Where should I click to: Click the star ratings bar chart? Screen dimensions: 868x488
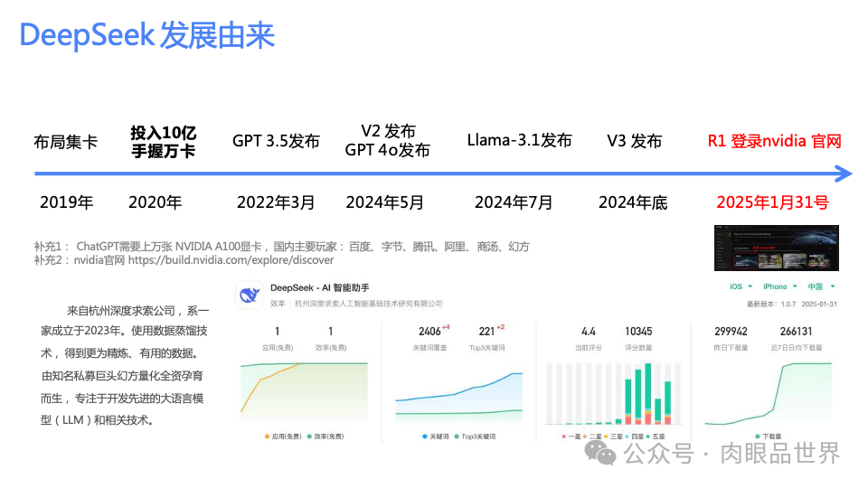[613, 393]
